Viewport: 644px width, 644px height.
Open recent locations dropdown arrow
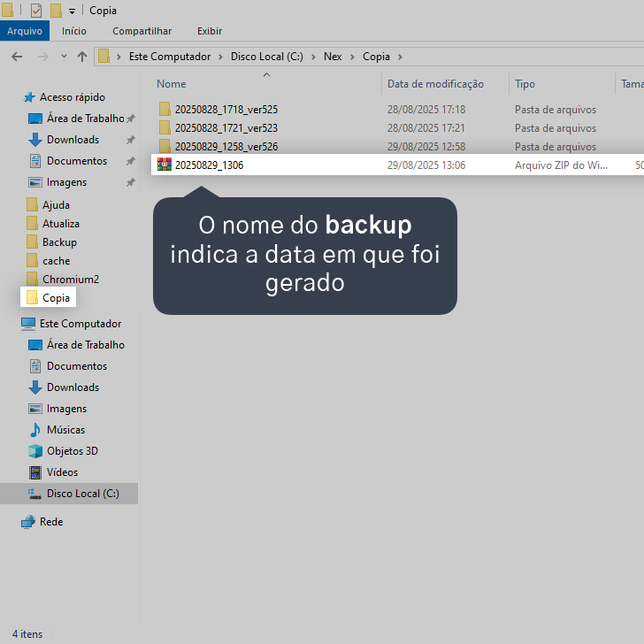pyautogui.click(x=64, y=57)
